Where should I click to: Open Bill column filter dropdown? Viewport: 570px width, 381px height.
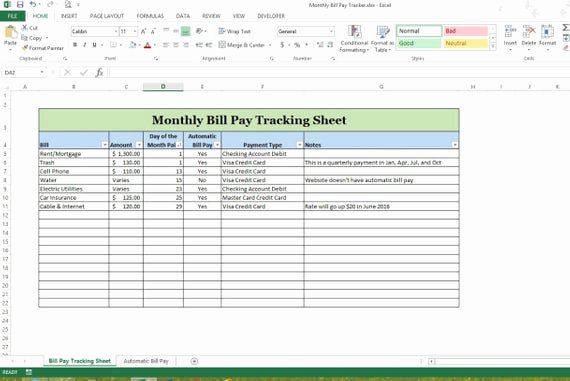(105, 145)
